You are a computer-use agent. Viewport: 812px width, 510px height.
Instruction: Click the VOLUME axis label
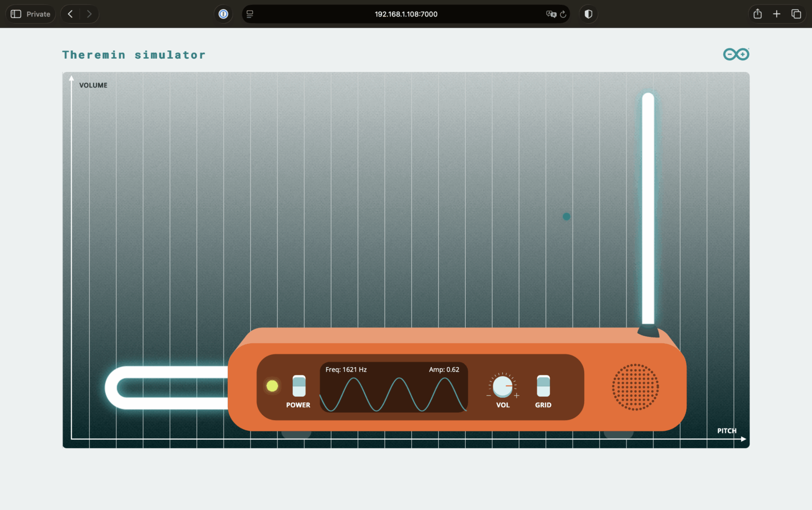[x=93, y=85]
